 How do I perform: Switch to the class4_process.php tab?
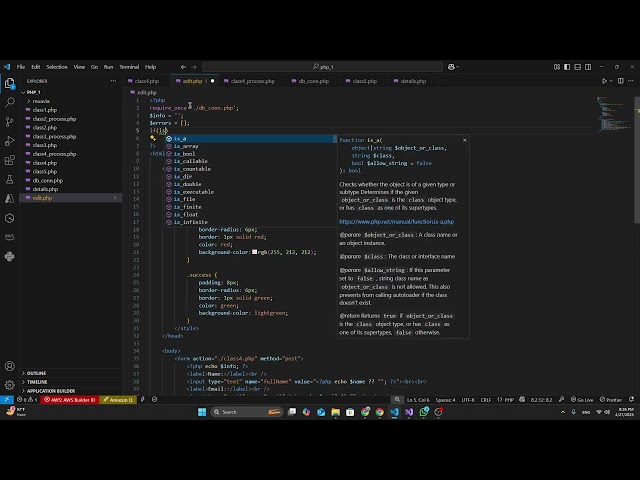pos(251,81)
